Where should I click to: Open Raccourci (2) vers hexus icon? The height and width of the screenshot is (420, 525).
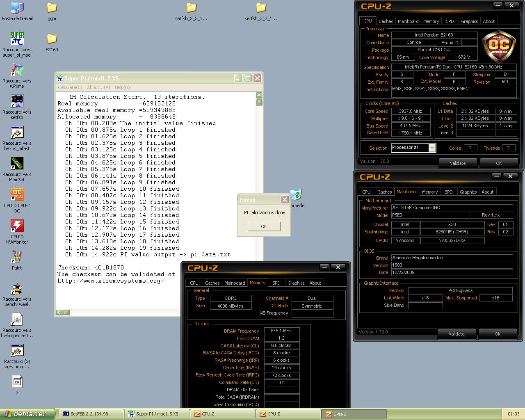coord(17,351)
